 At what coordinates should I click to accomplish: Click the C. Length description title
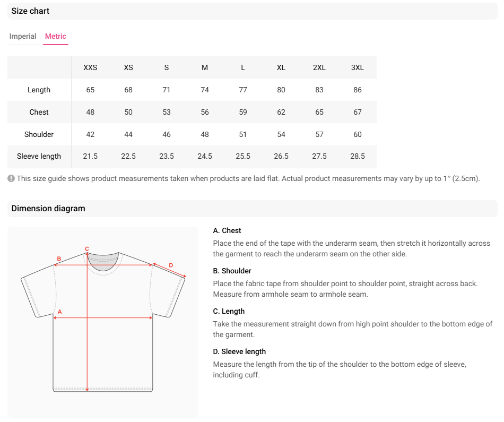[229, 311]
